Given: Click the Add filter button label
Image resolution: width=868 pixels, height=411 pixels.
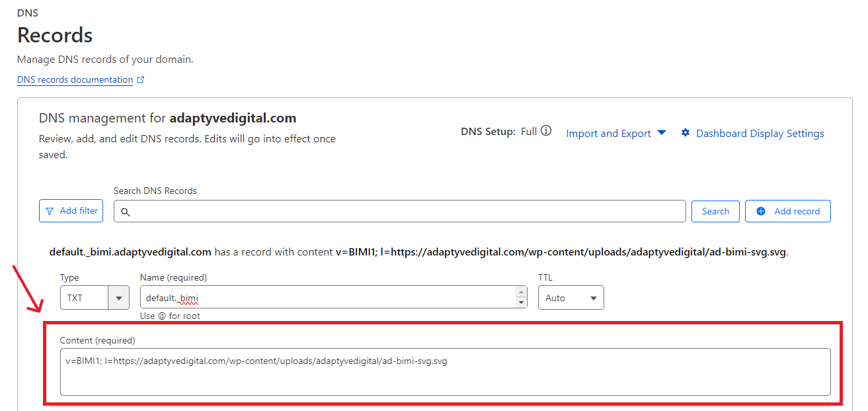Looking at the screenshot, I should [79, 211].
